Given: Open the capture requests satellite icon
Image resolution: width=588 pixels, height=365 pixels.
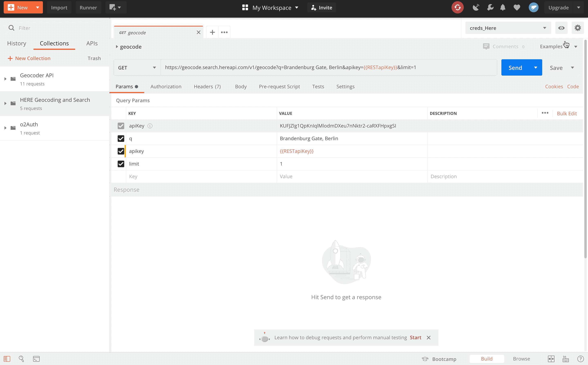Looking at the screenshot, I should tap(476, 8).
